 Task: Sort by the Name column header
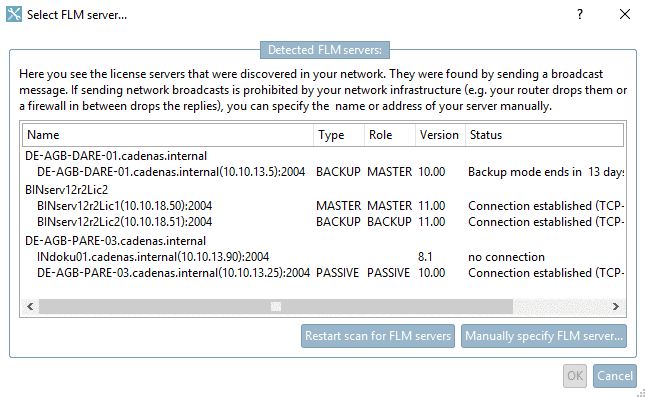click(x=169, y=135)
